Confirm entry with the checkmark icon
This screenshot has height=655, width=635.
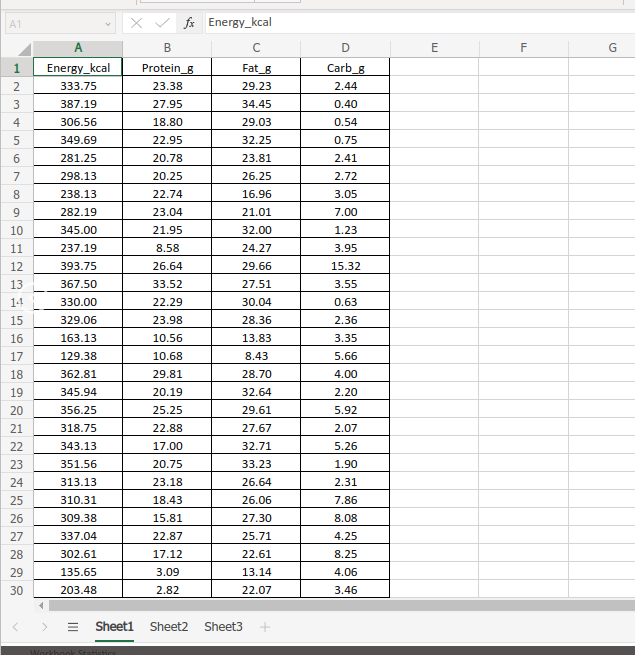point(162,23)
